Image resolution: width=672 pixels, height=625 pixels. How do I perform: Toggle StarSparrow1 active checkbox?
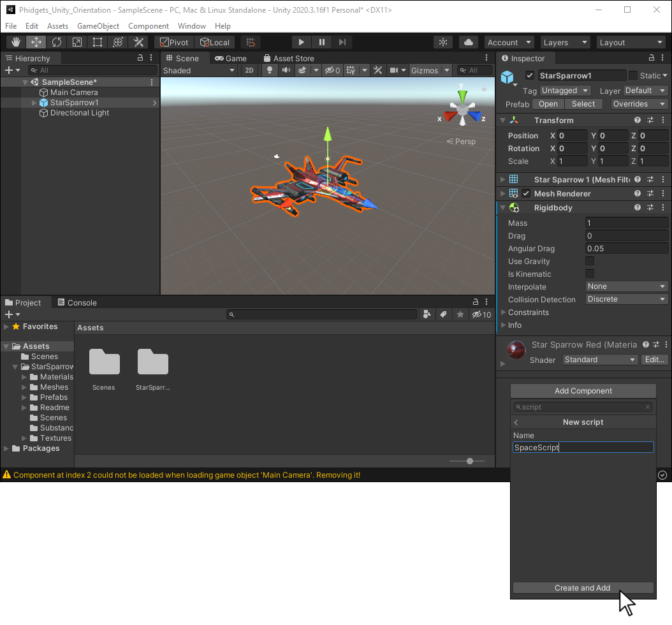pyautogui.click(x=530, y=75)
